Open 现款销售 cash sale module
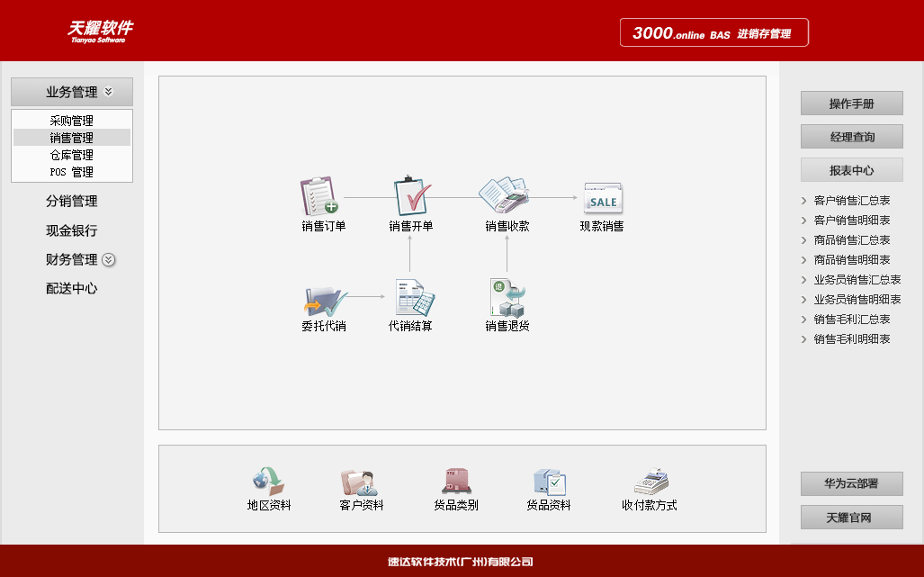The image size is (924, 577). (601, 196)
